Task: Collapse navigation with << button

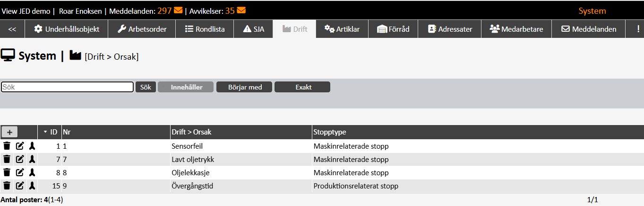Action: [x=12, y=29]
